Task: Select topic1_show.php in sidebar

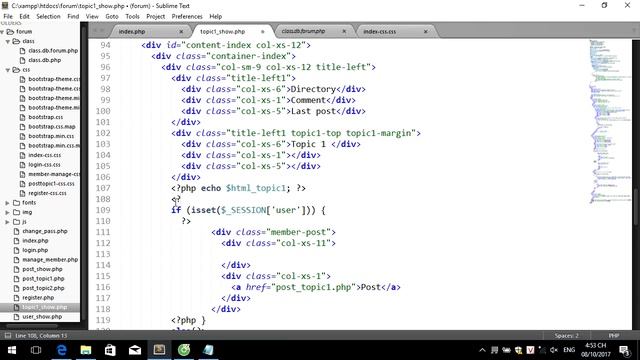Action: coord(44,307)
